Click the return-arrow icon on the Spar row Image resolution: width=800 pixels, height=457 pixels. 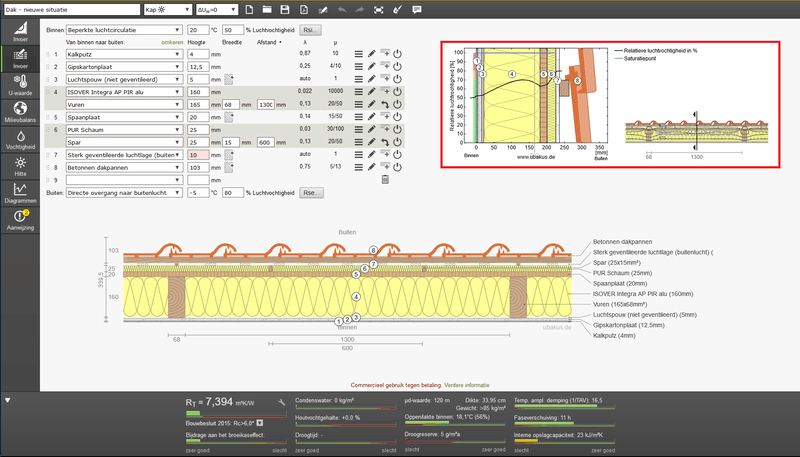pos(385,142)
